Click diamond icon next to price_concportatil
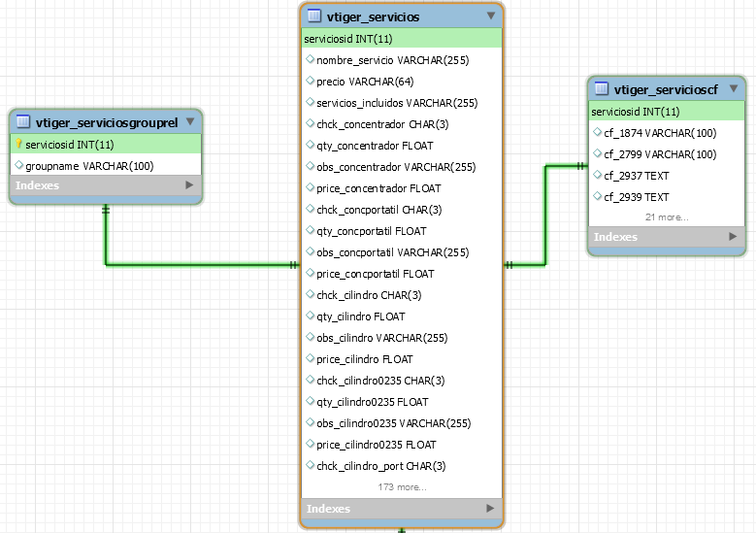 pyautogui.click(x=310, y=273)
